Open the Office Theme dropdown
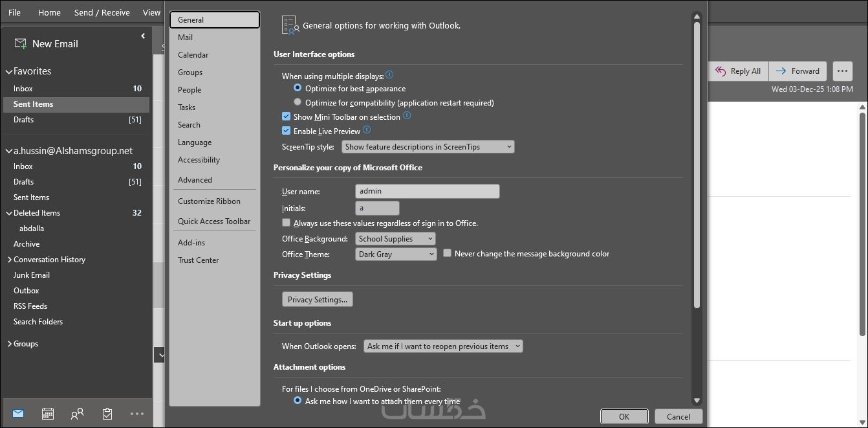 [x=396, y=254]
